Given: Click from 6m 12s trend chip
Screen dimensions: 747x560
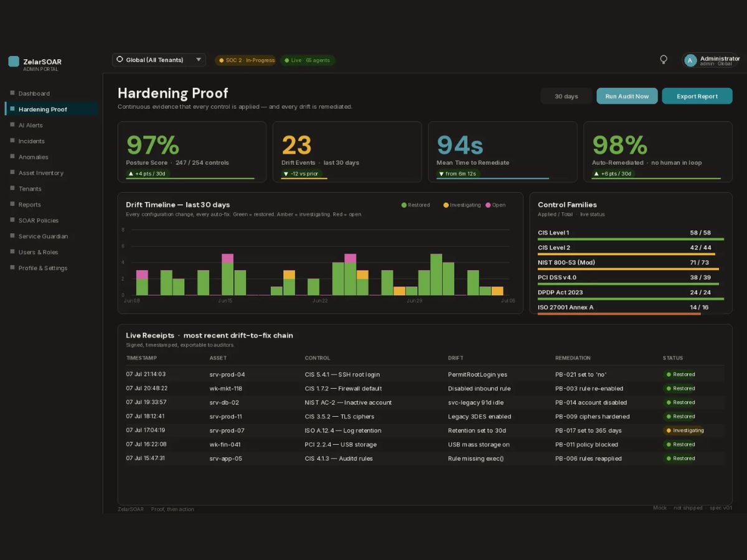Looking at the screenshot, I should point(458,174).
